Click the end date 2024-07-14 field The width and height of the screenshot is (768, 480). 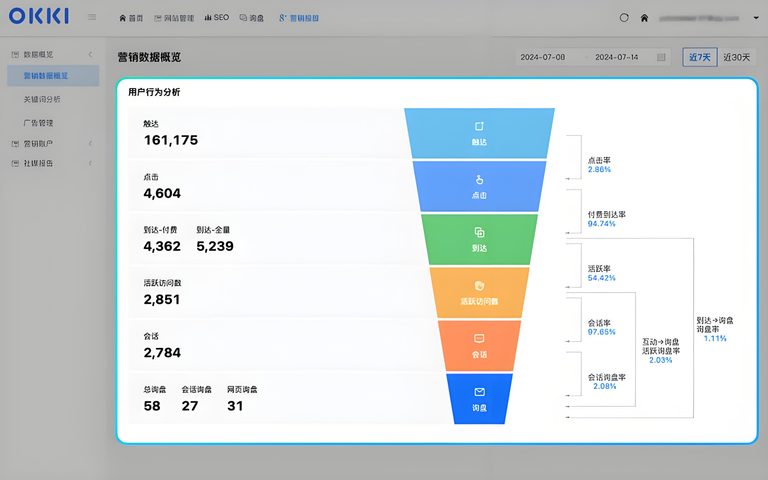tap(617, 57)
